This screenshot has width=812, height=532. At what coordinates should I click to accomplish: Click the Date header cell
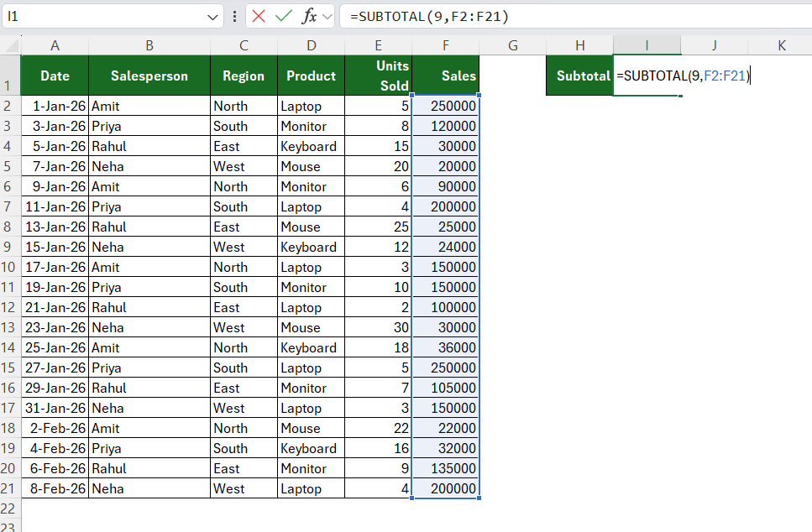tap(55, 76)
